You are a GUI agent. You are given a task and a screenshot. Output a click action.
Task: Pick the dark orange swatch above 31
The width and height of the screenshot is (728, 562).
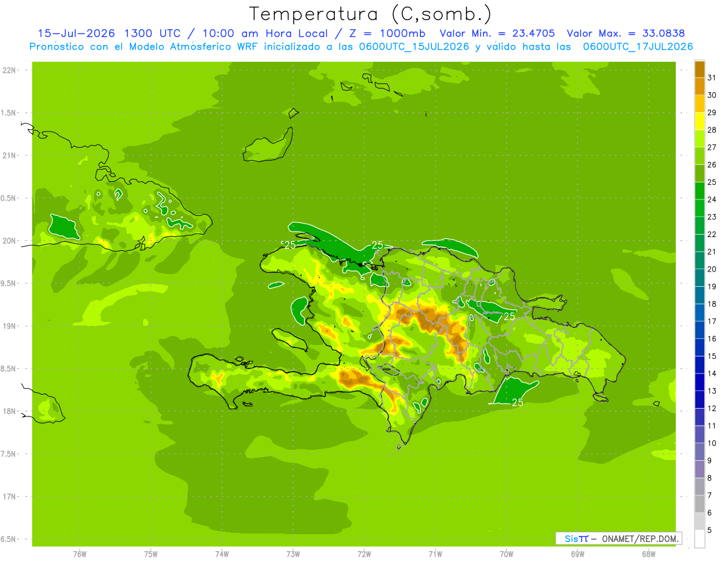[x=699, y=69]
